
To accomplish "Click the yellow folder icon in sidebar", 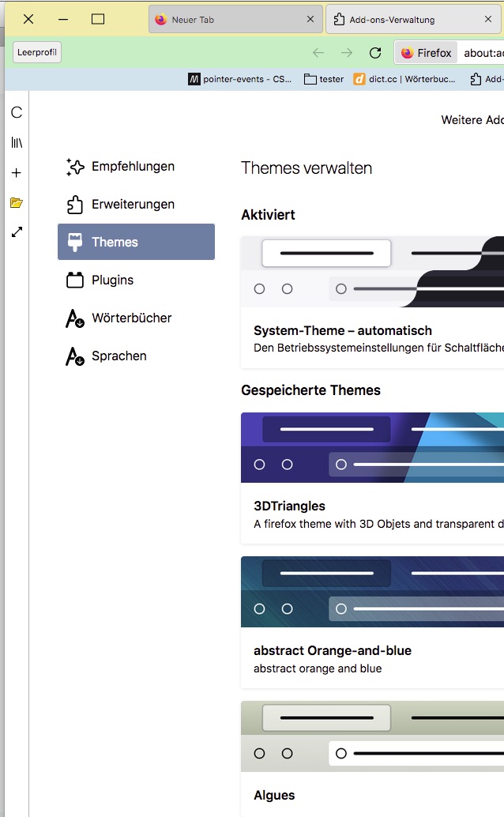I will [x=17, y=203].
